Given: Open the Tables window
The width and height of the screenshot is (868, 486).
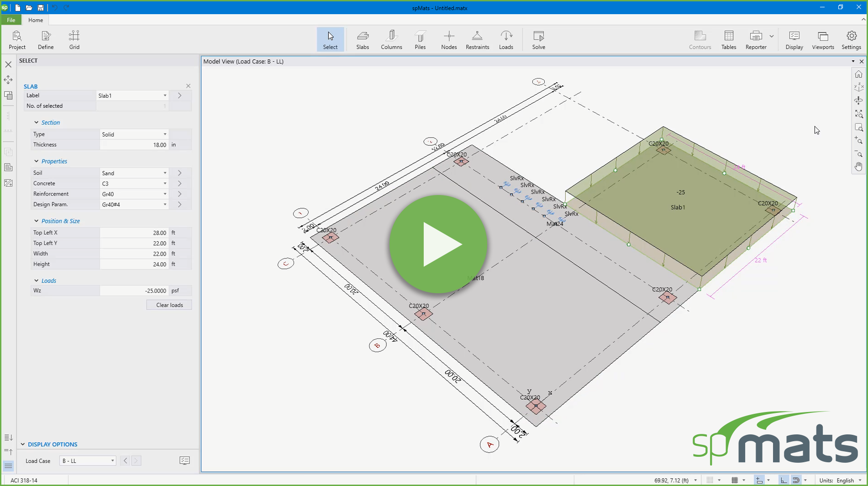Looking at the screenshot, I should pos(728,39).
